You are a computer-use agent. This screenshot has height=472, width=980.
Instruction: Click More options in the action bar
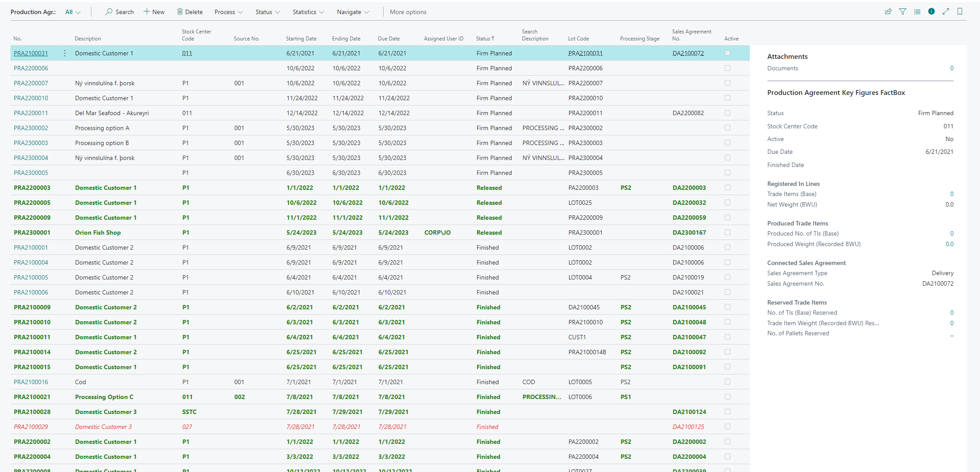408,12
